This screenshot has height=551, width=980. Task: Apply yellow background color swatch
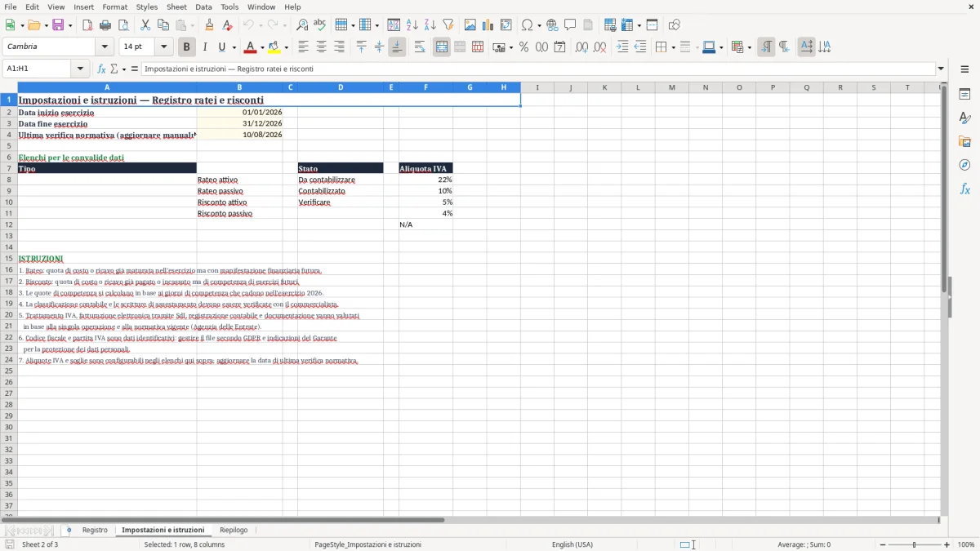pyautogui.click(x=274, y=47)
